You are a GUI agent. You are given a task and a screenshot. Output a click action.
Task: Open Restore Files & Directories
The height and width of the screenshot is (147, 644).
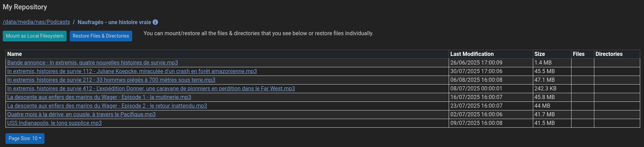click(x=101, y=36)
